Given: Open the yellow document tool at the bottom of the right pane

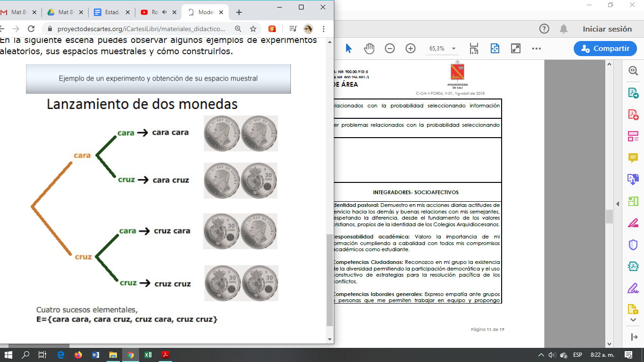Looking at the screenshot, I should 633,310.
